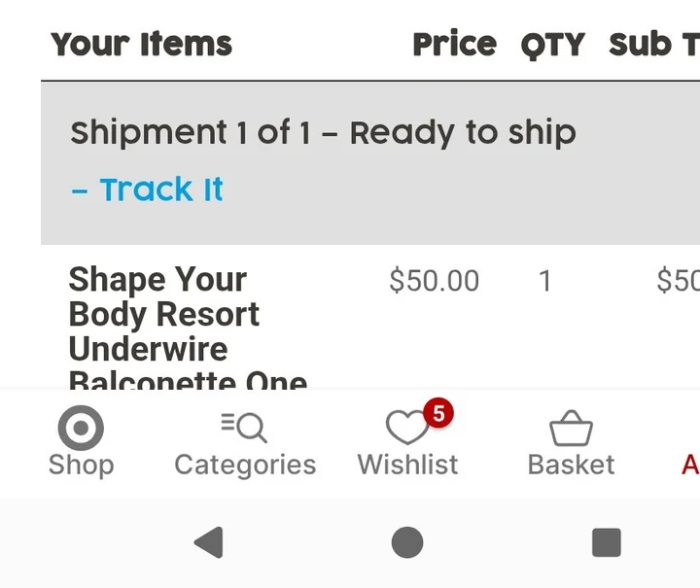Click the Track It link
The width and height of the screenshot is (700, 588).
tap(148, 190)
